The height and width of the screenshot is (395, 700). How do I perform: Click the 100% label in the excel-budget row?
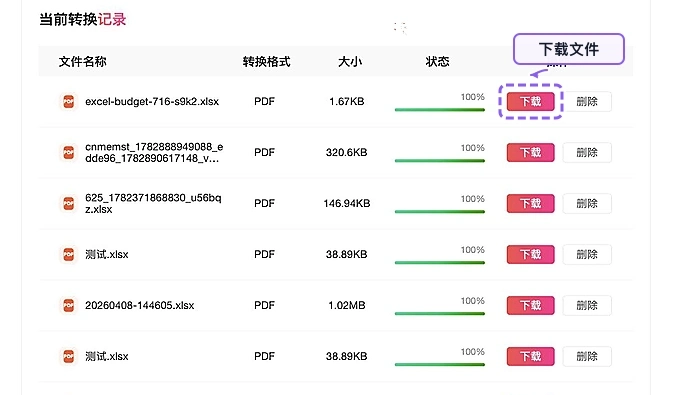(473, 97)
